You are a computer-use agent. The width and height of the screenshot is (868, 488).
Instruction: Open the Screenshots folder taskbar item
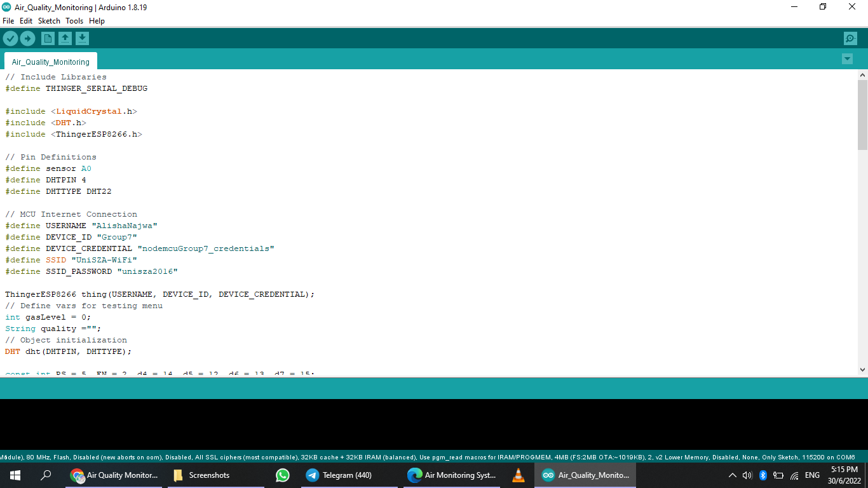point(216,475)
